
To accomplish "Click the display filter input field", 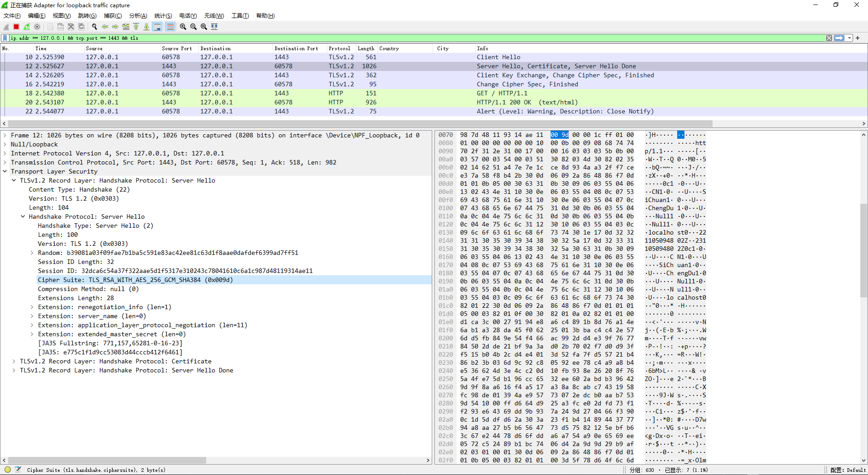I will [416, 38].
